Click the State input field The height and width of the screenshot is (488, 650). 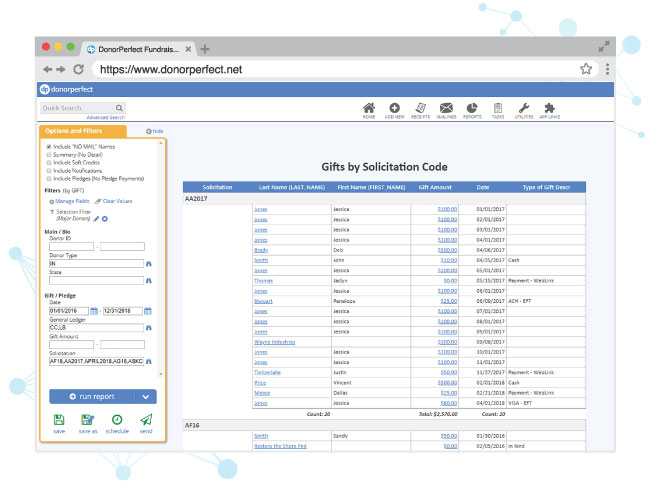click(x=97, y=281)
